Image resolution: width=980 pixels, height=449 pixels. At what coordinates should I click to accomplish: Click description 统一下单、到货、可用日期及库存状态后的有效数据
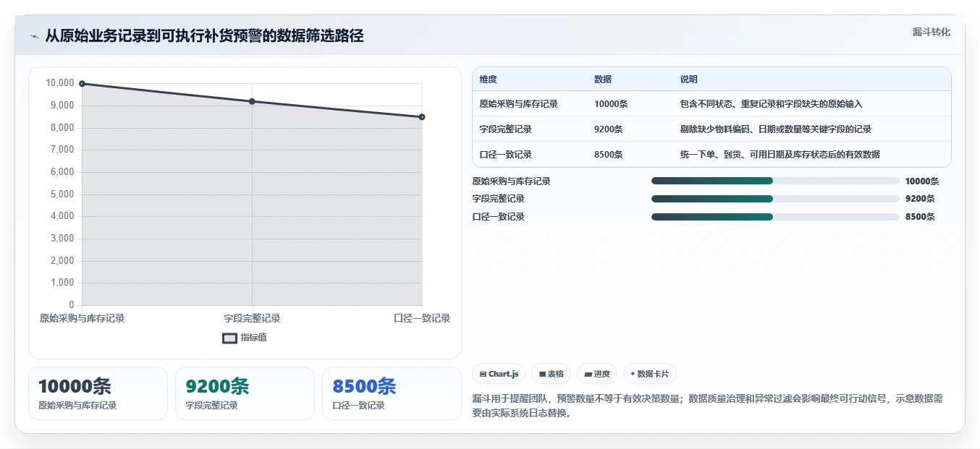pos(780,155)
